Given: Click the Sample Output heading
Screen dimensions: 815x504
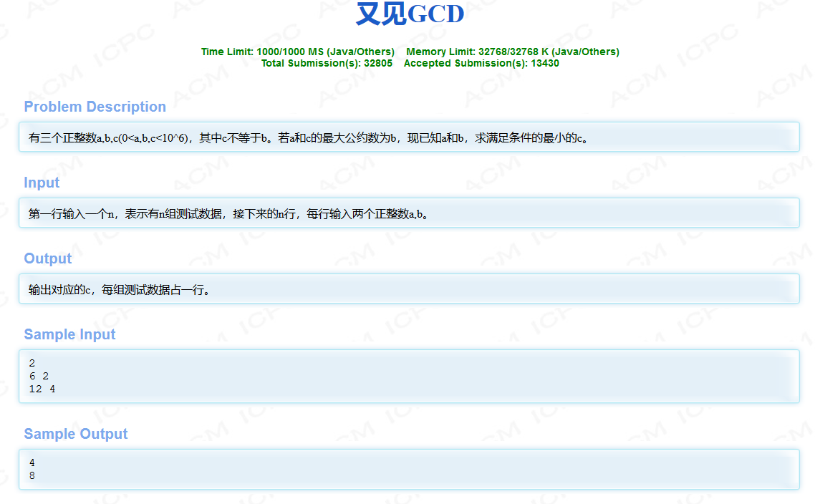Looking at the screenshot, I should click(x=76, y=434).
